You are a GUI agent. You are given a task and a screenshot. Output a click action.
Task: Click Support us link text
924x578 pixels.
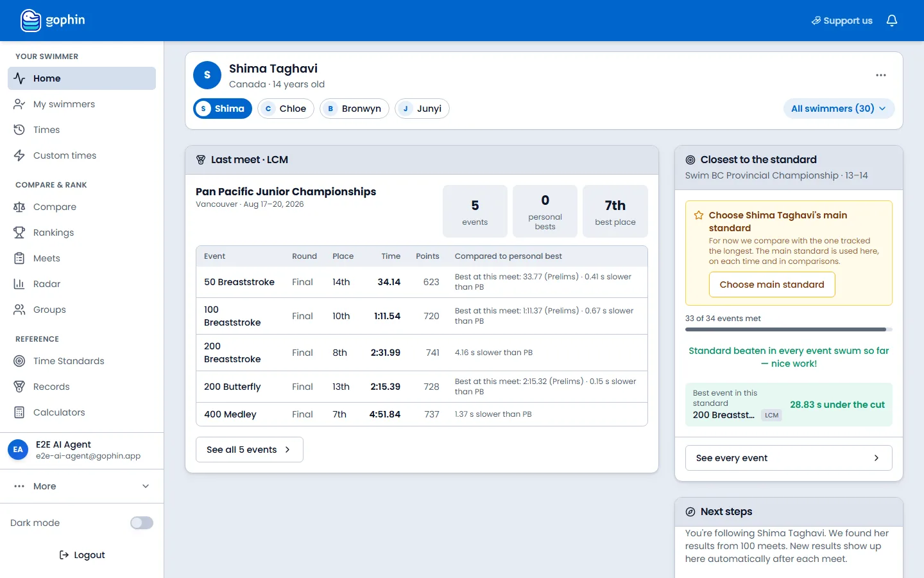848,21
